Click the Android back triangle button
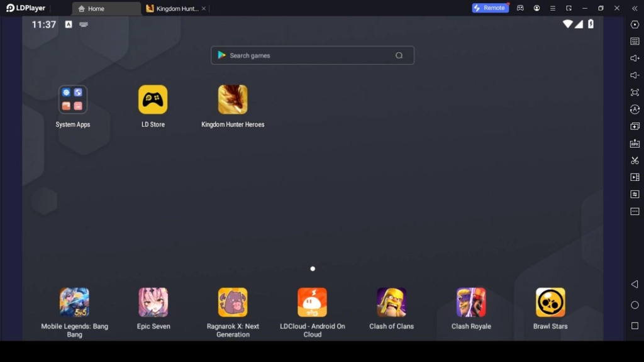This screenshot has width=644, height=362. click(635, 284)
